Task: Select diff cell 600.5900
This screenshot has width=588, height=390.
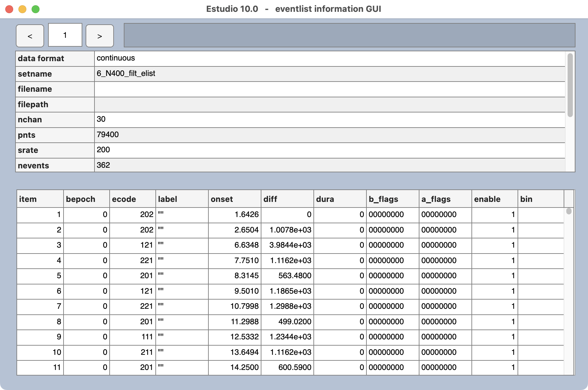Action: [287, 368]
